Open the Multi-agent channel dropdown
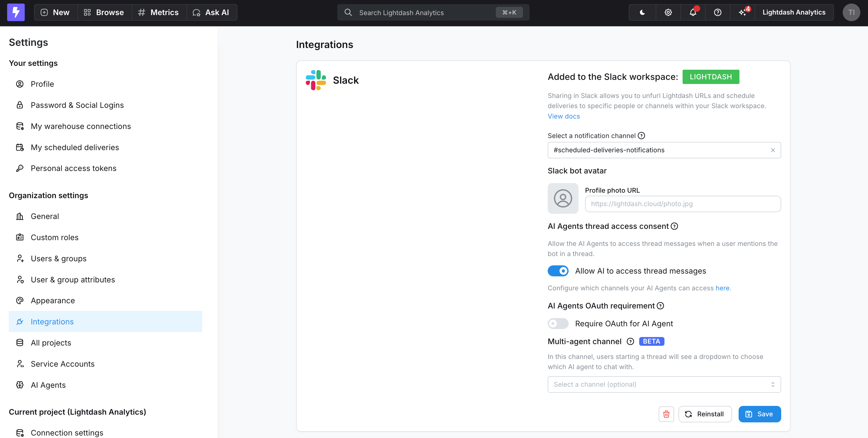 click(x=664, y=384)
